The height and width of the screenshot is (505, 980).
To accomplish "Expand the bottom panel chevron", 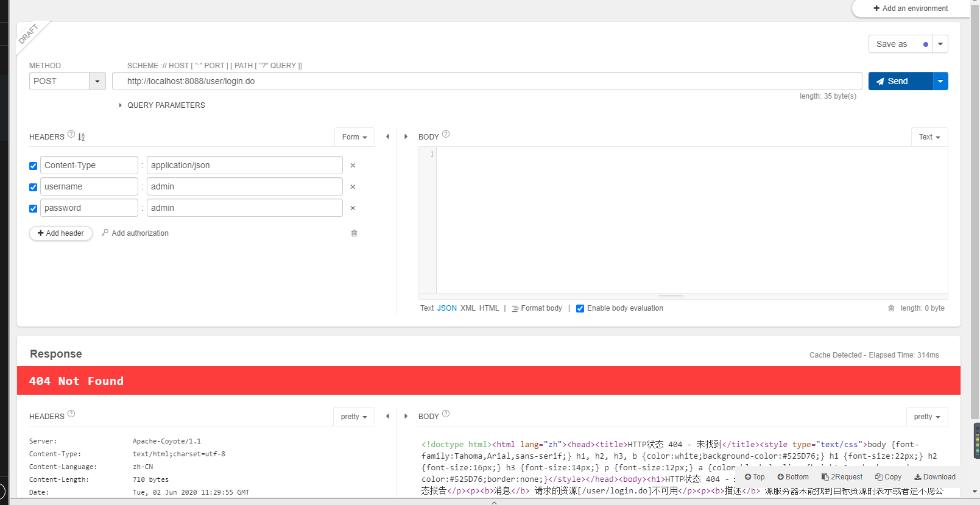I will tap(494, 503).
